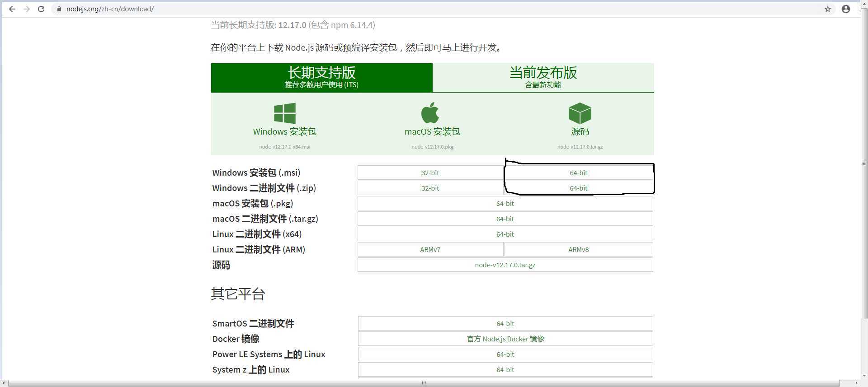Click the horizontal scrollbar at the bottom
868x387 pixels.
(424, 383)
